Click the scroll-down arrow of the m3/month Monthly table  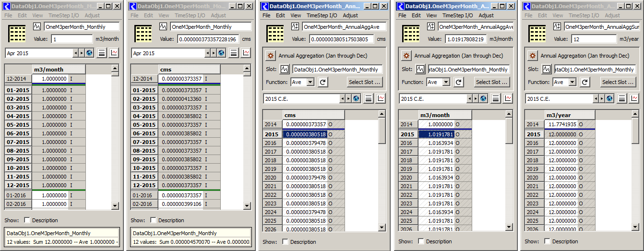tap(115, 205)
